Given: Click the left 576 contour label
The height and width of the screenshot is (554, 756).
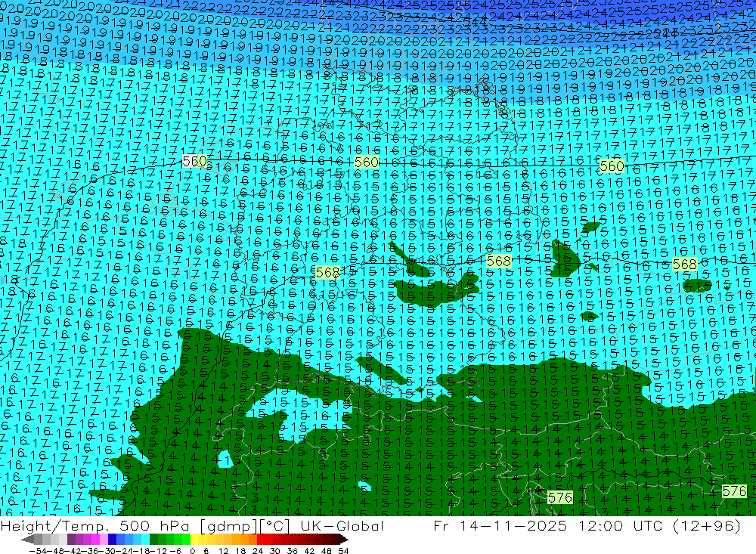Looking at the screenshot, I should 560,497.
